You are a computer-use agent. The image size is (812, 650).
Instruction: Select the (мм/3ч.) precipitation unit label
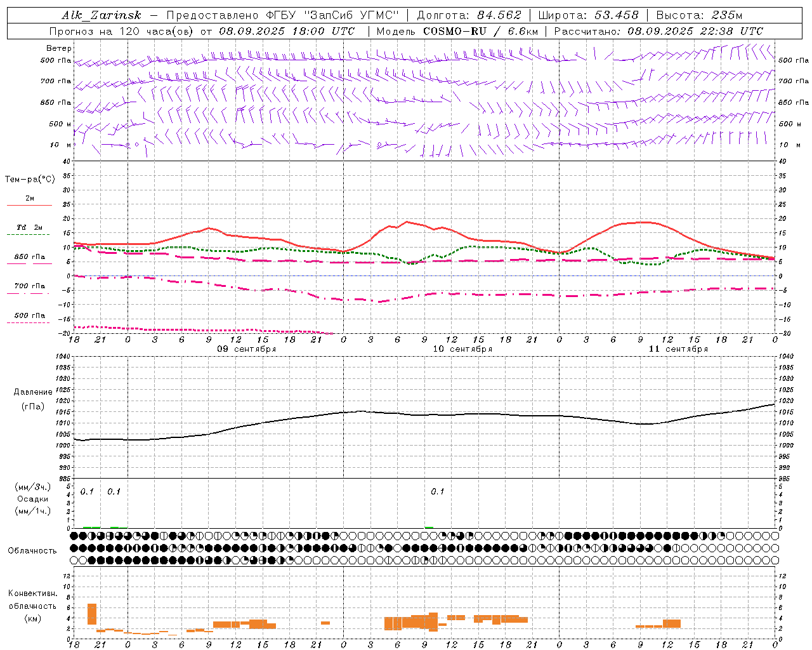tap(33, 487)
